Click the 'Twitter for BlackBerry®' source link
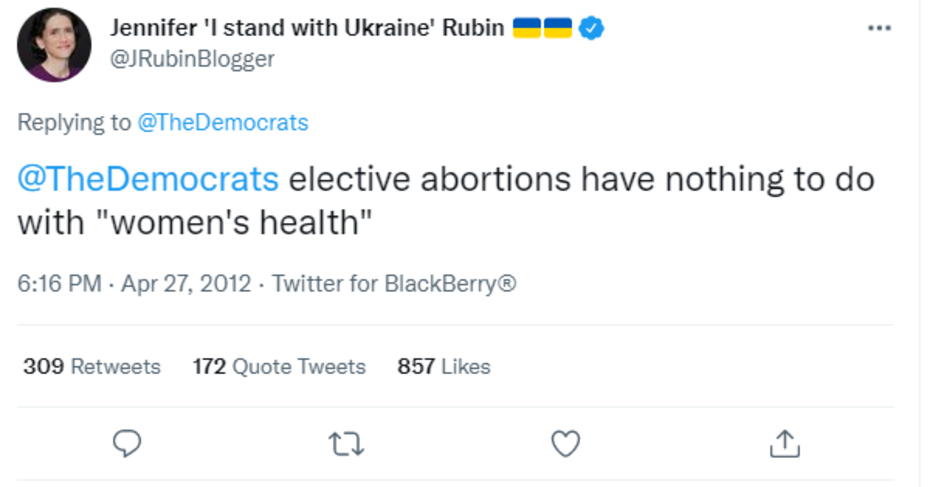 (394, 283)
